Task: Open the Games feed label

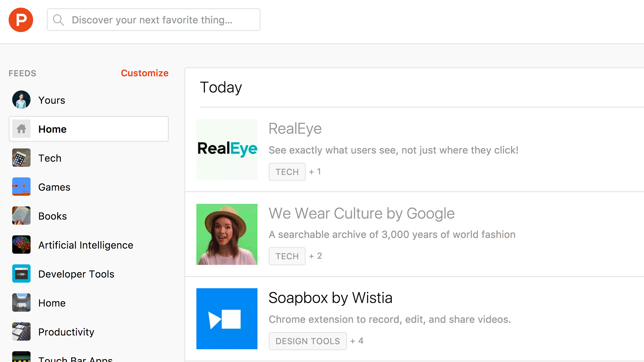Action: pos(54,187)
